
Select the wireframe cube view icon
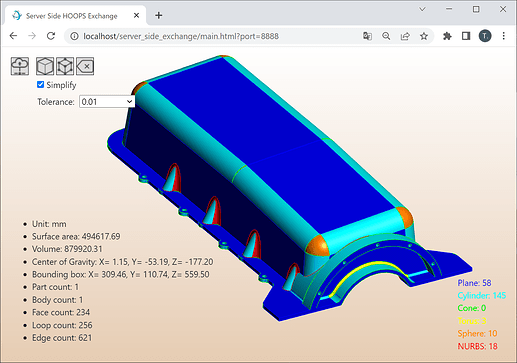pos(65,66)
